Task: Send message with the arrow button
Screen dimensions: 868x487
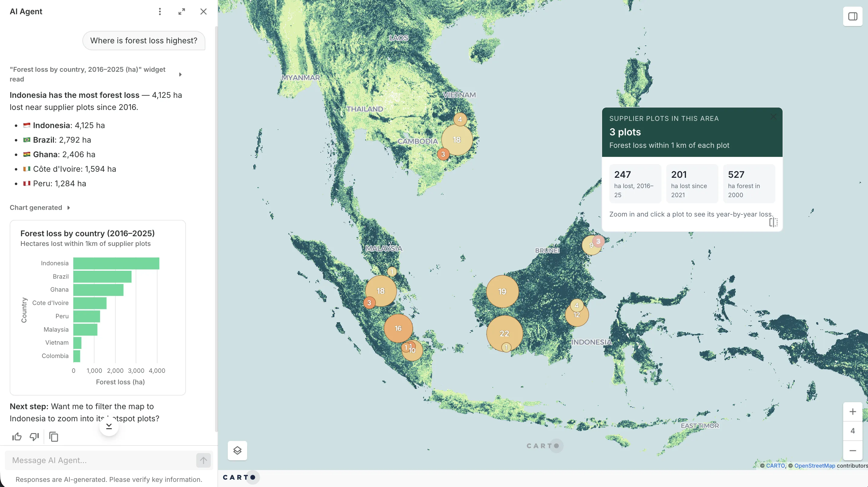Action: pyautogui.click(x=204, y=460)
